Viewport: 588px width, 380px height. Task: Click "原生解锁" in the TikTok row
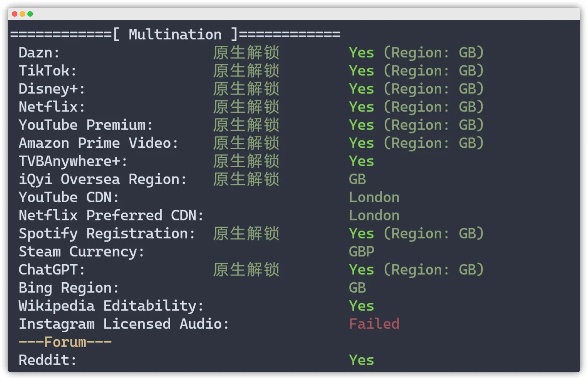pyautogui.click(x=246, y=70)
